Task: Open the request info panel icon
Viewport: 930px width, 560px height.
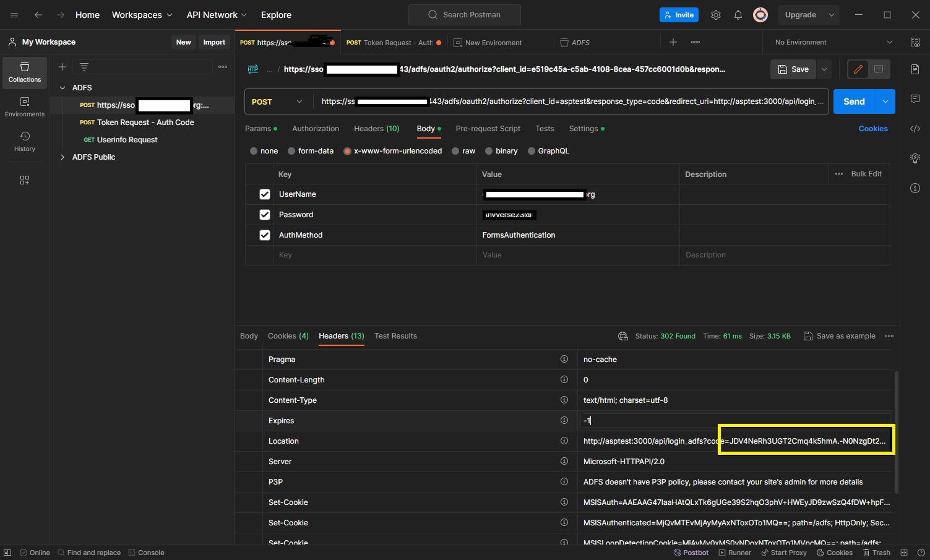Action: point(915,188)
